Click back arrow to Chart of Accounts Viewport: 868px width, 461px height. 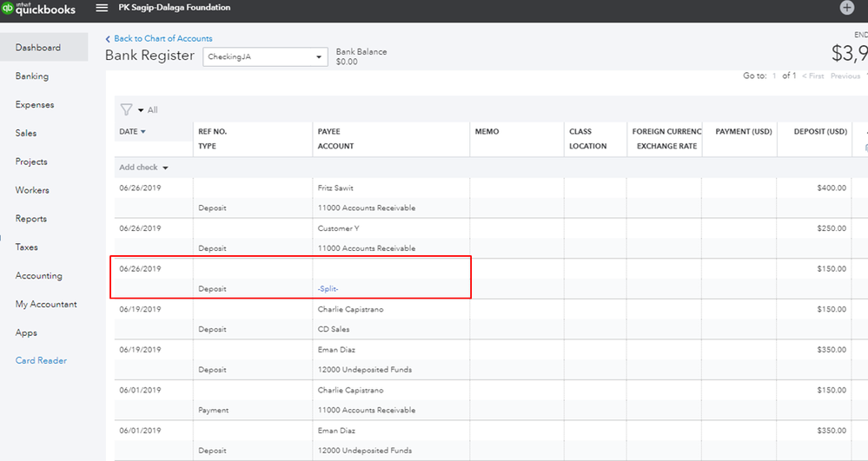108,39
